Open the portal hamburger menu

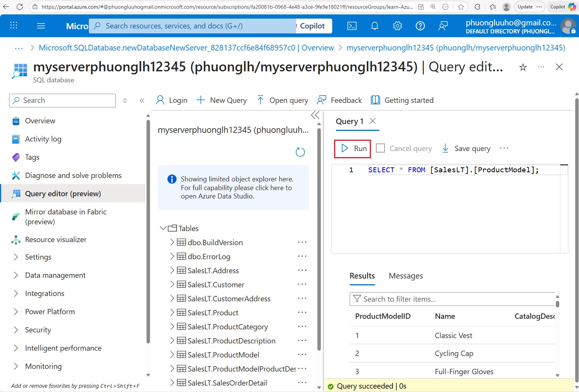point(41,26)
